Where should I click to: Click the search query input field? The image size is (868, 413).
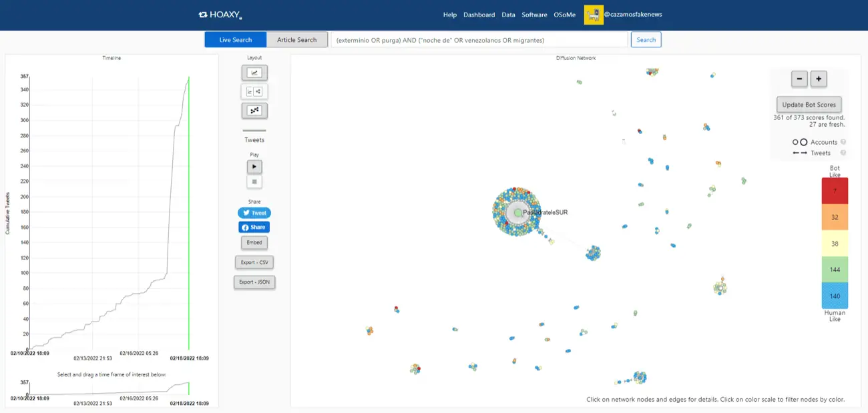479,40
